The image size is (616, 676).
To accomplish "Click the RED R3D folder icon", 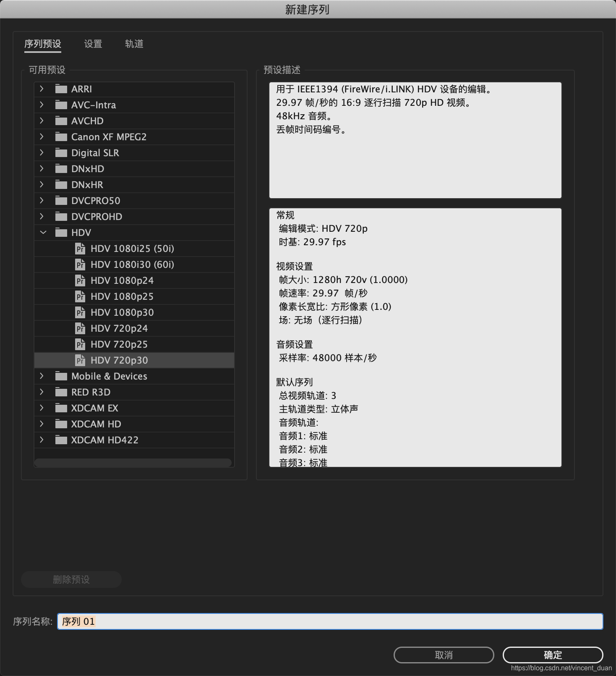I will [61, 392].
